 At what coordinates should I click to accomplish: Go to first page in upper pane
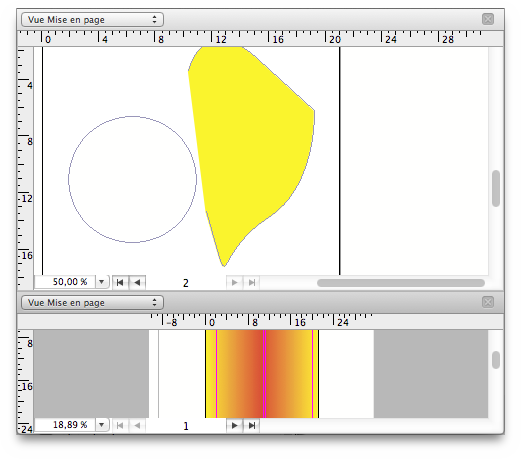coord(120,283)
